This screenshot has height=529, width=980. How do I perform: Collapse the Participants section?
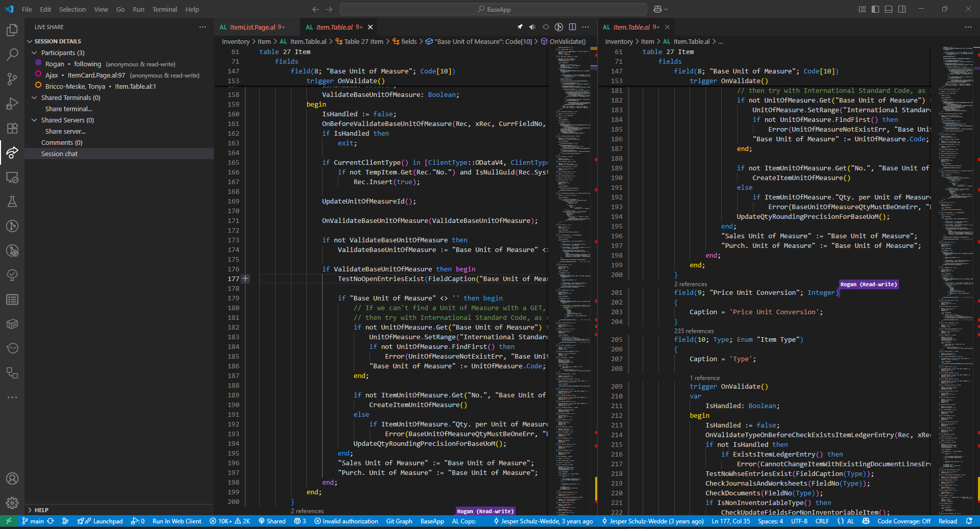point(34,53)
